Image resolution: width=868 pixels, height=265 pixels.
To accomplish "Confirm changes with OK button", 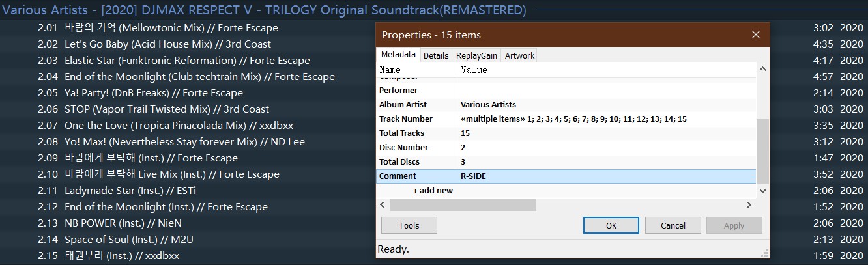I will click(x=611, y=225).
